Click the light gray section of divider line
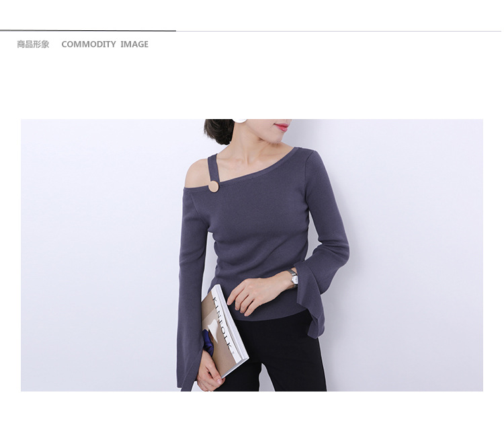Image resolution: width=504 pixels, height=446 pixels. click(339, 31)
